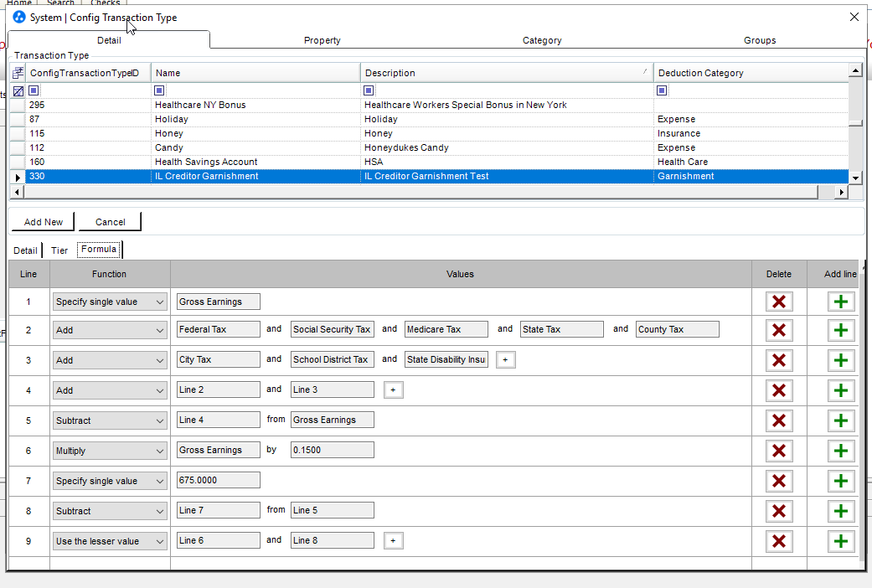Image resolution: width=872 pixels, height=588 pixels.
Task: Click the grid column chooser icon
Action: click(18, 73)
